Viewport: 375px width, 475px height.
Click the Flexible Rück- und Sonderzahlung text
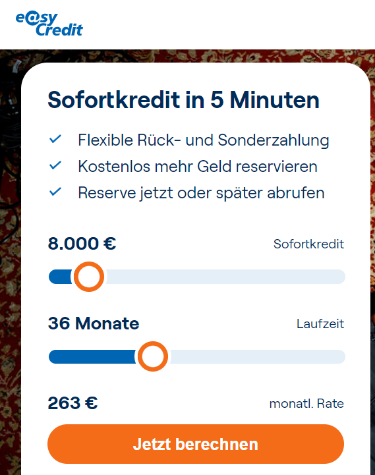[203, 140]
